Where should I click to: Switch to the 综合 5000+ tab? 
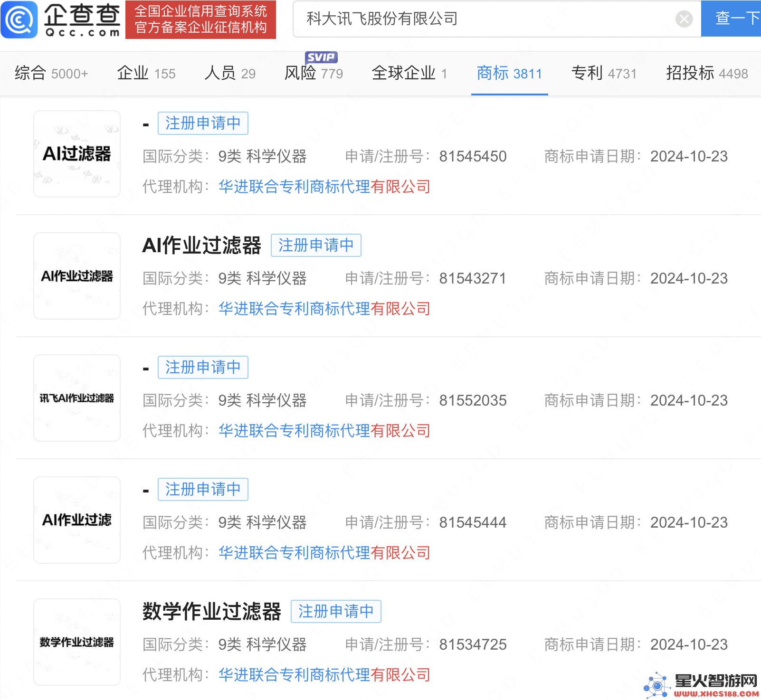(x=51, y=74)
